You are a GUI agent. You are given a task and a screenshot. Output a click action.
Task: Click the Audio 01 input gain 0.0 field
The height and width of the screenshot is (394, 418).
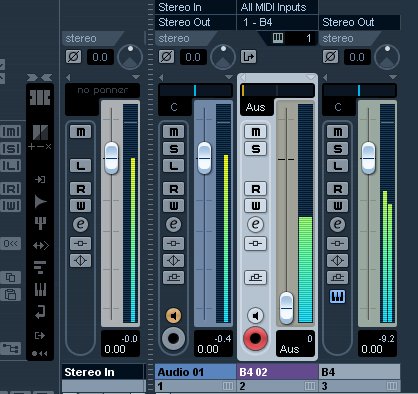coord(193,57)
